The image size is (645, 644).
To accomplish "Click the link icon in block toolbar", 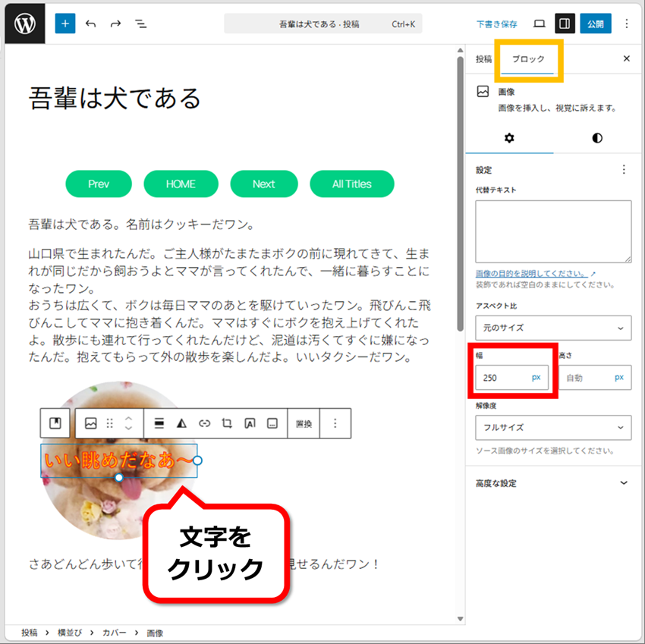I will (204, 423).
